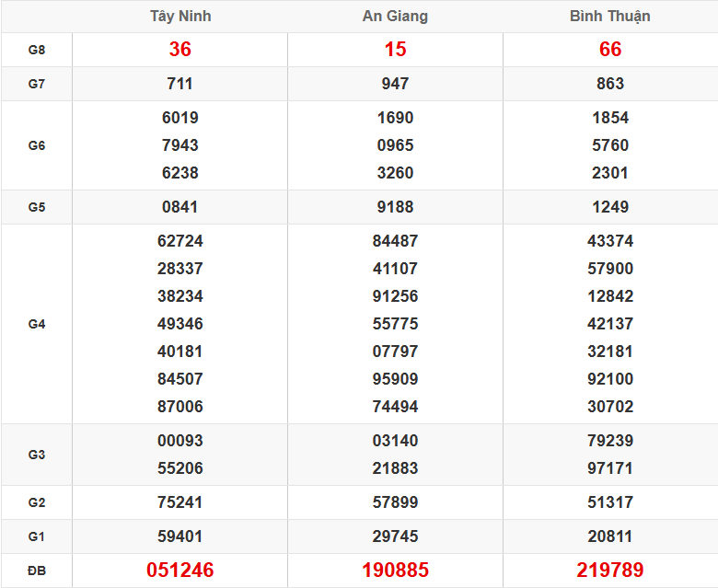Select G4 result 55775 in An Giang
Viewport: 718px width, 588px height.
point(395,324)
